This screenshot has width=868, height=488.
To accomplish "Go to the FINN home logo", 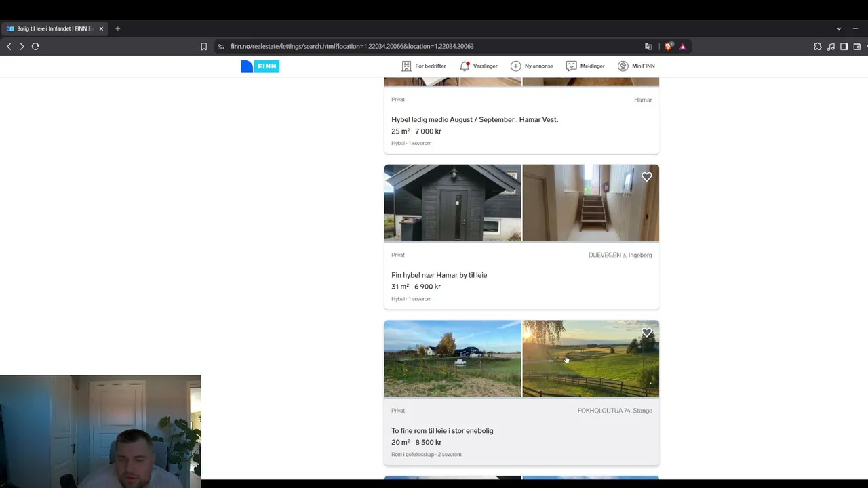I will pyautogui.click(x=260, y=66).
